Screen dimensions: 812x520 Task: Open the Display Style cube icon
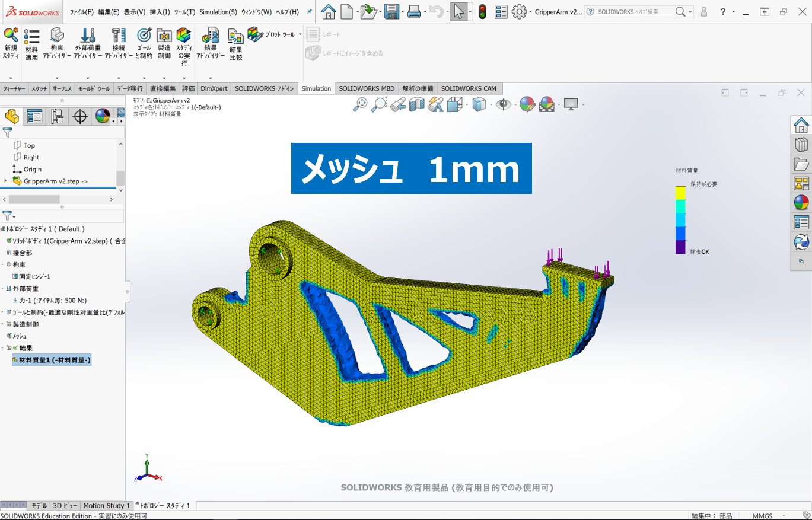click(478, 104)
